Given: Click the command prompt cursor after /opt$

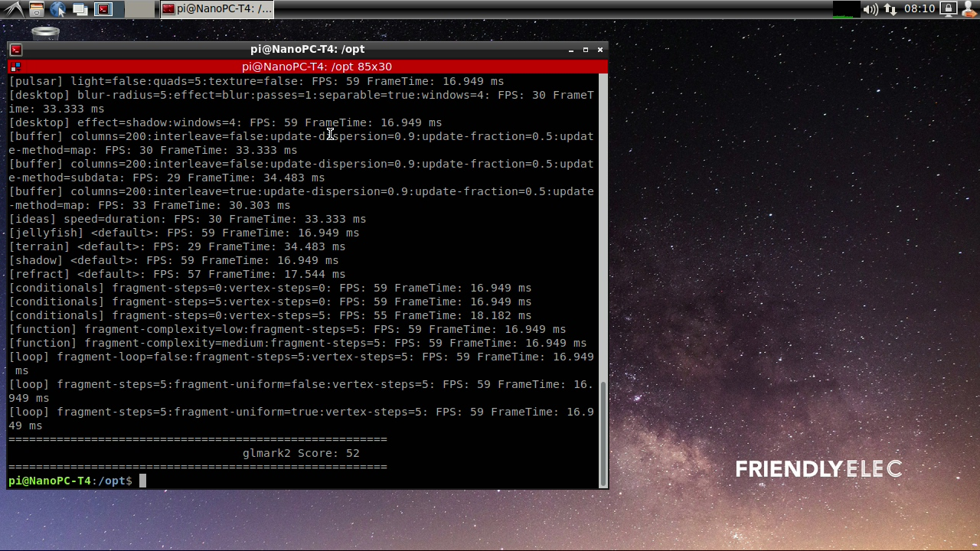Looking at the screenshot, I should [x=142, y=481].
